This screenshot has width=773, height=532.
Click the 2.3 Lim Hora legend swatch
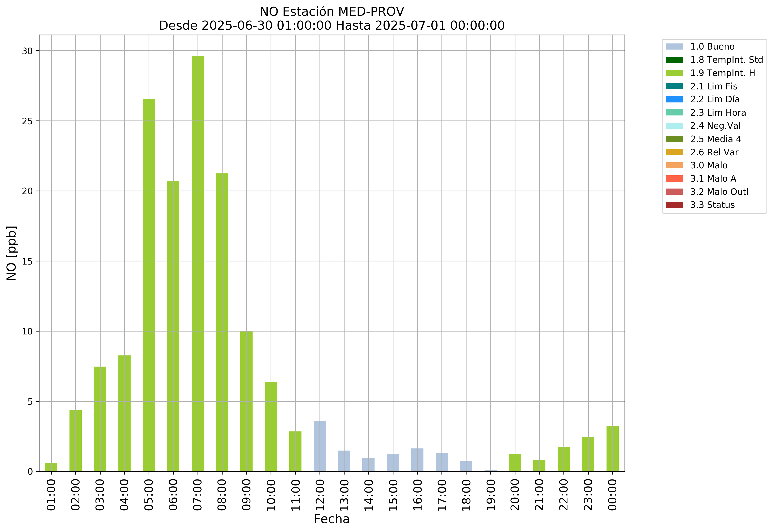(674, 113)
